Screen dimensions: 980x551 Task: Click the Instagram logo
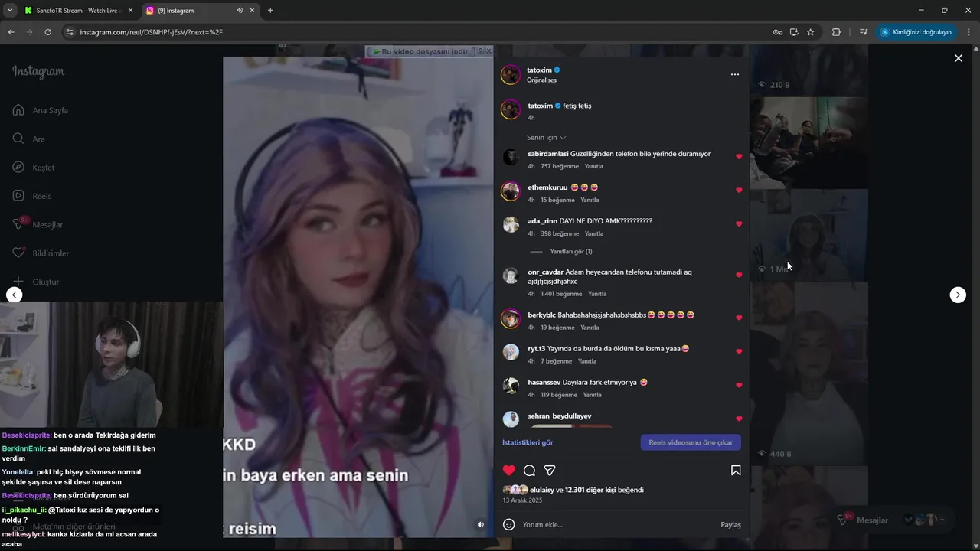click(x=38, y=71)
